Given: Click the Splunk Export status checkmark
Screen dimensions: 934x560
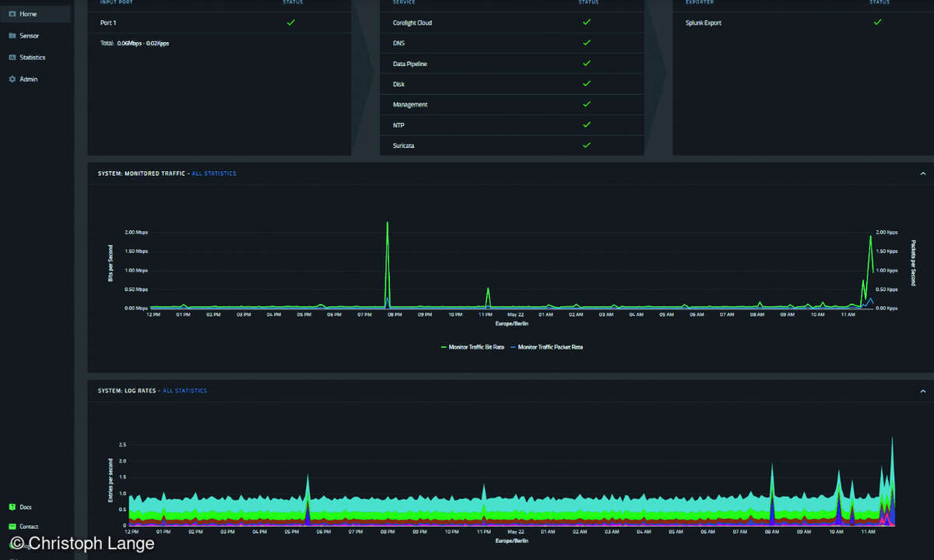Looking at the screenshot, I should pos(878,23).
